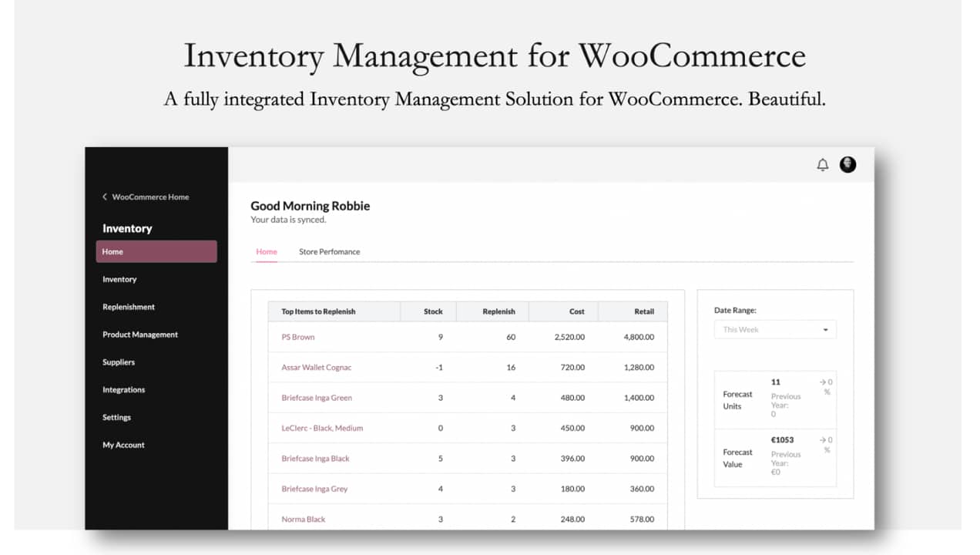980x555 pixels.
Task: Open the PS Brown product link
Action: point(297,337)
